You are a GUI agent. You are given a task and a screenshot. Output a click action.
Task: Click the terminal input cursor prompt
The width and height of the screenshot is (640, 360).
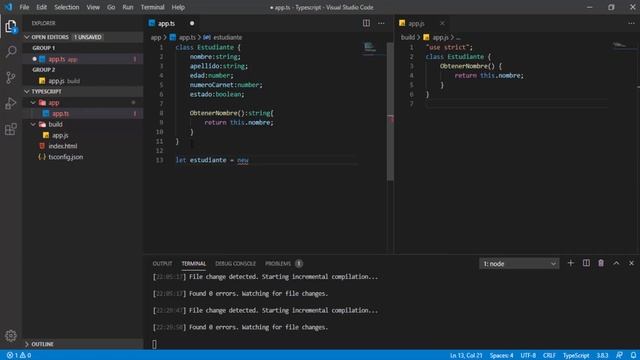154,344
